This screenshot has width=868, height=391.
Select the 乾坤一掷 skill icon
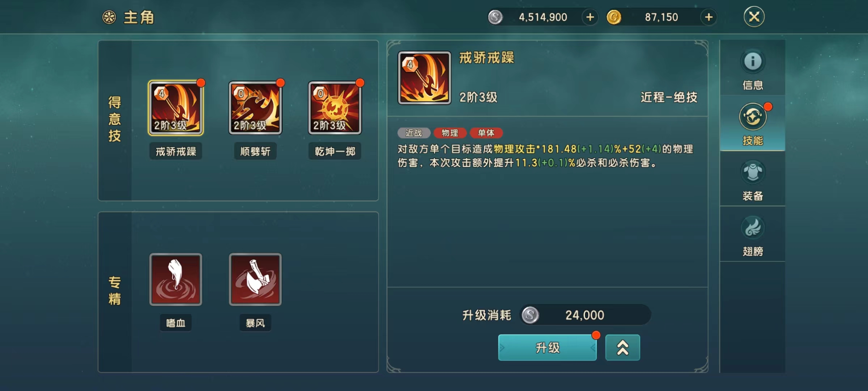pos(335,108)
